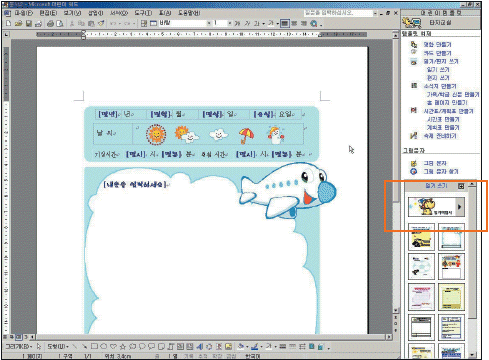489x360 pixels.
Task: Select the Rectangle drawing shape
Action: [94, 347]
